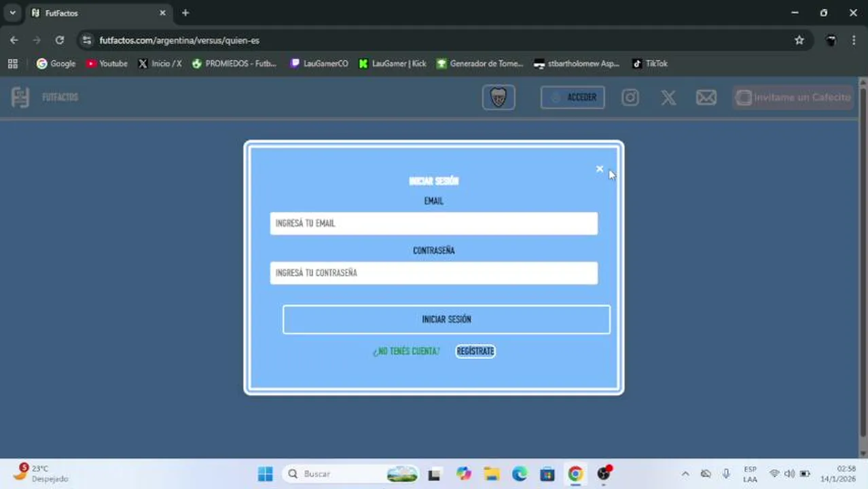Reload the page

click(60, 40)
